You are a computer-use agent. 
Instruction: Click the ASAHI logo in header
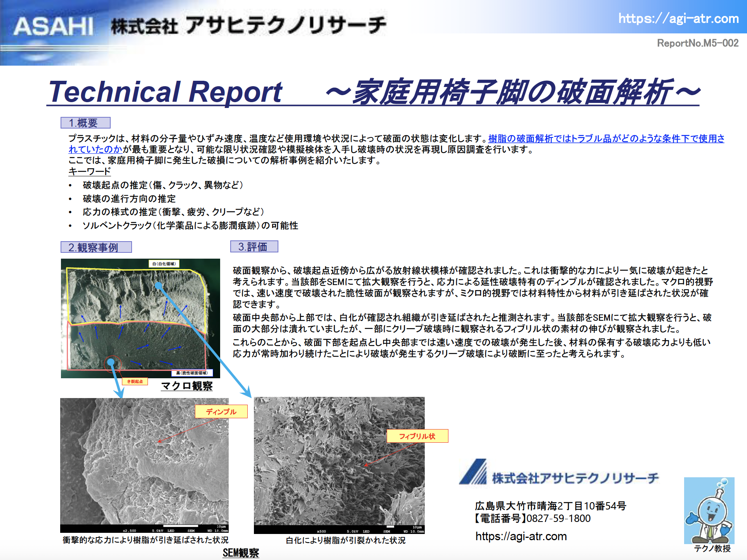pyautogui.click(x=53, y=26)
